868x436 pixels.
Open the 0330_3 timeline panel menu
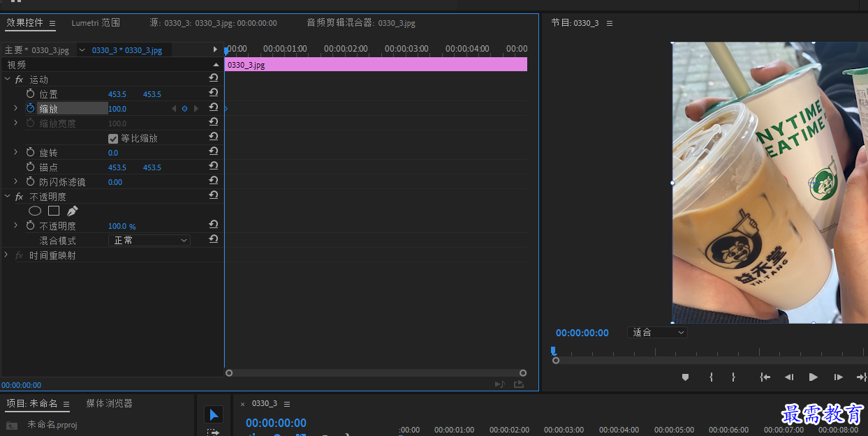point(287,404)
